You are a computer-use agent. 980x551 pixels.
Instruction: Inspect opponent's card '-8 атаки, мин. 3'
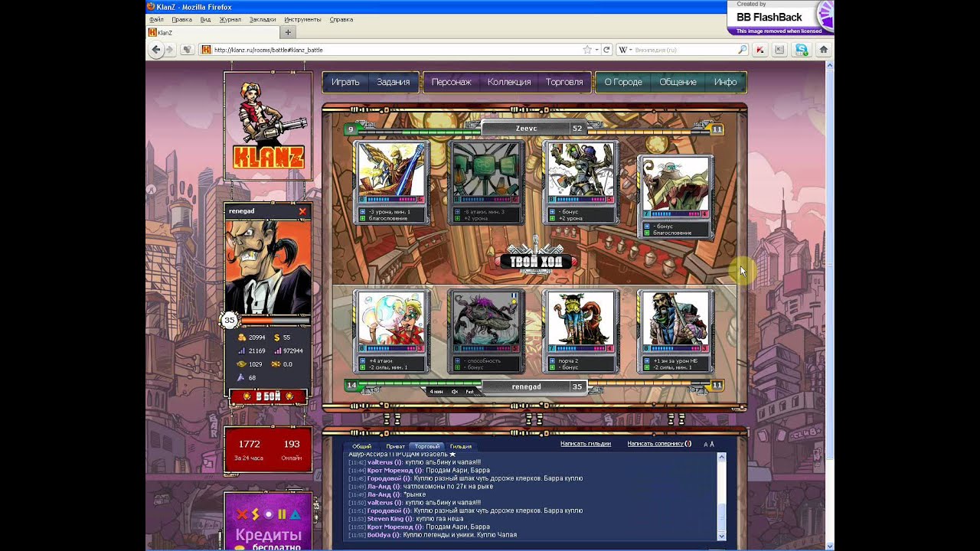click(x=485, y=182)
